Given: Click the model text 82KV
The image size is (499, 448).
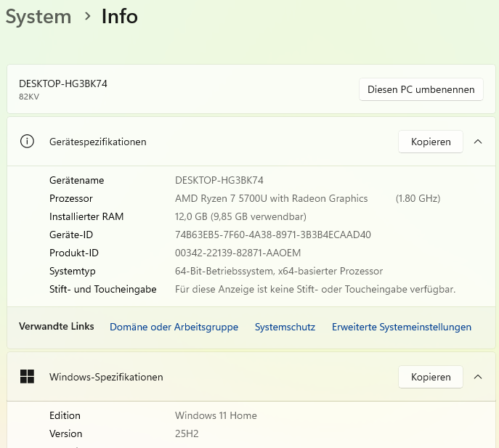Looking at the screenshot, I should (29, 97).
